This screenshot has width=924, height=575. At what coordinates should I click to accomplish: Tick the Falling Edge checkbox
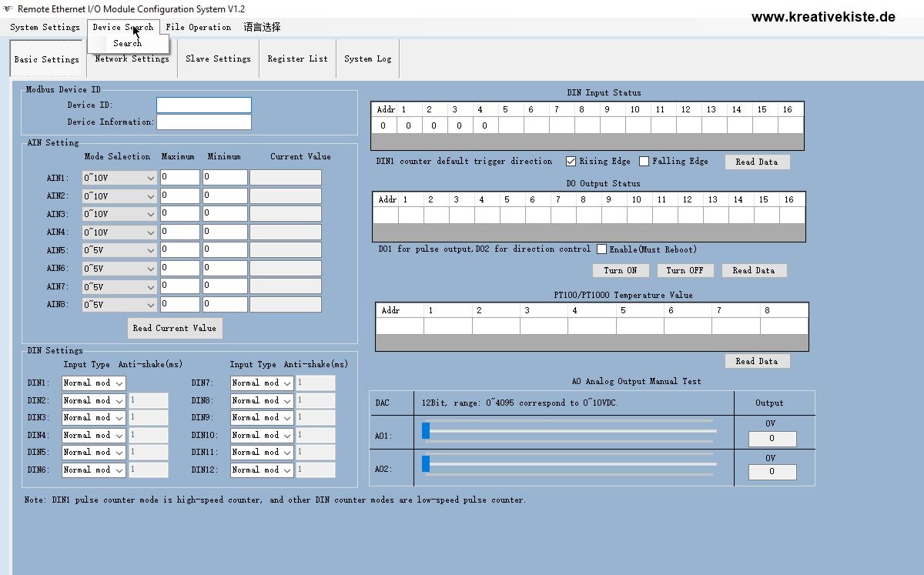[x=644, y=162]
